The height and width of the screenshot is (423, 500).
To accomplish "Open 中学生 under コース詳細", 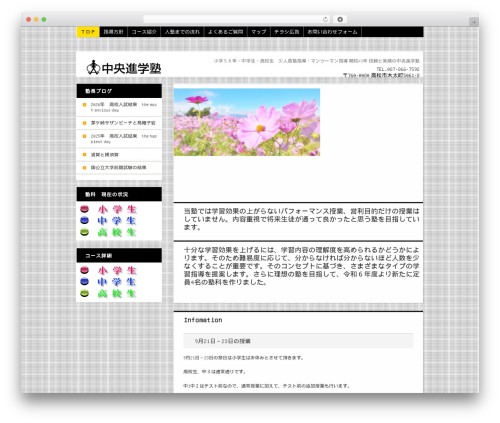I will [x=117, y=282].
